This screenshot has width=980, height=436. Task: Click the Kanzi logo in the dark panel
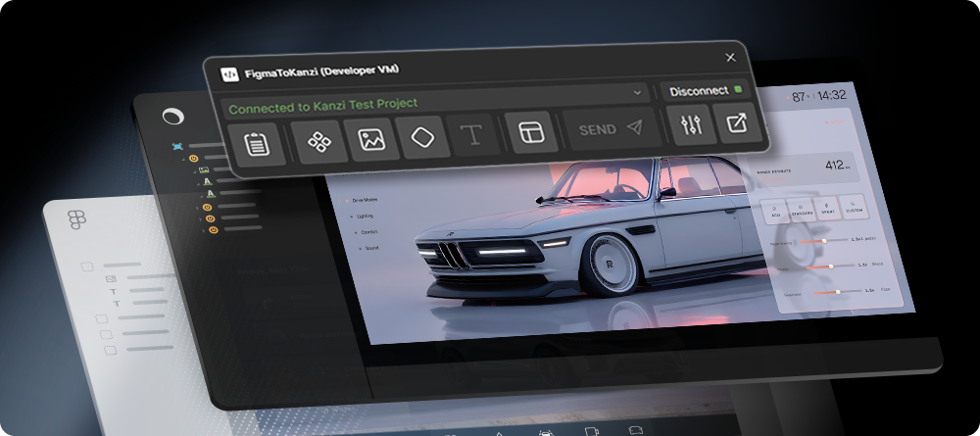172,117
